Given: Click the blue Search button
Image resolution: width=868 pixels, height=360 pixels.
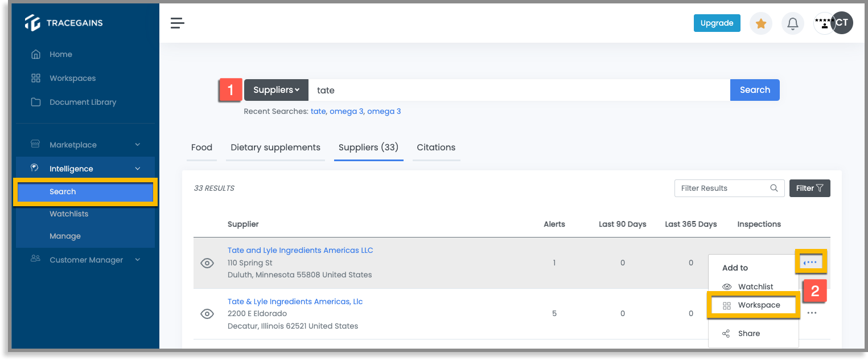Looking at the screenshot, I should pos(755,90).
